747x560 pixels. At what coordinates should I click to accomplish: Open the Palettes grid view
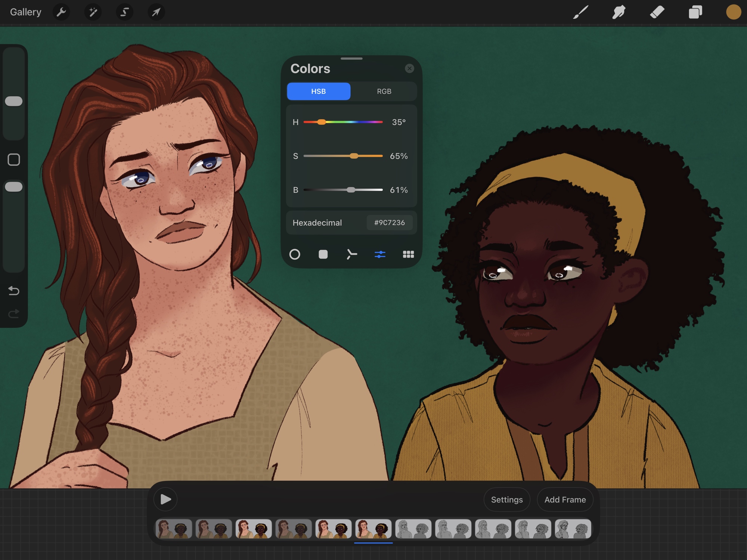(x=408, y=254)
